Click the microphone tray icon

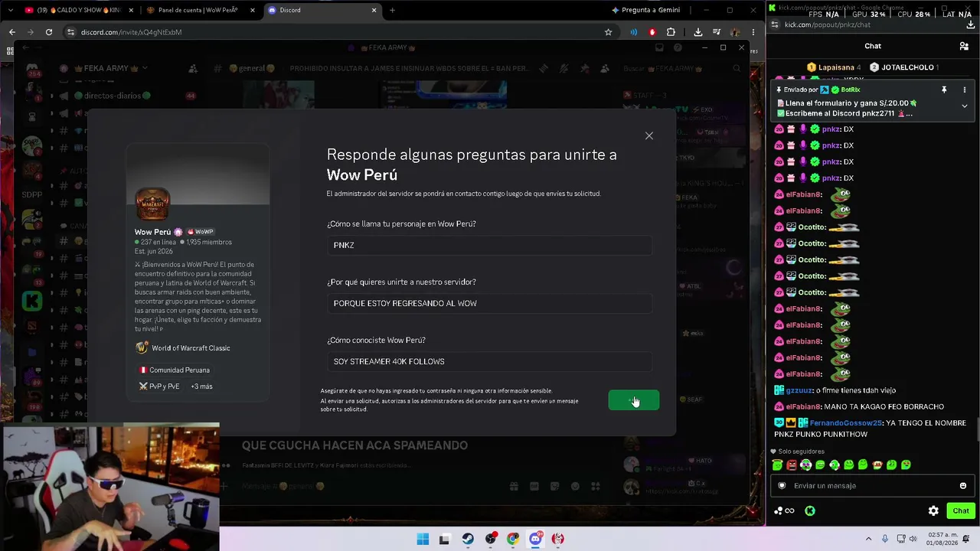(885, 539)
